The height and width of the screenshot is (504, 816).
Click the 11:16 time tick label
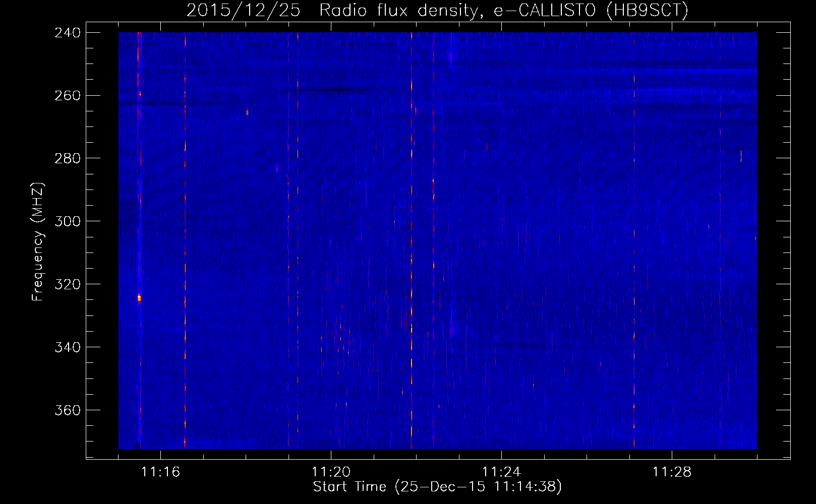(x=160, y=472)
